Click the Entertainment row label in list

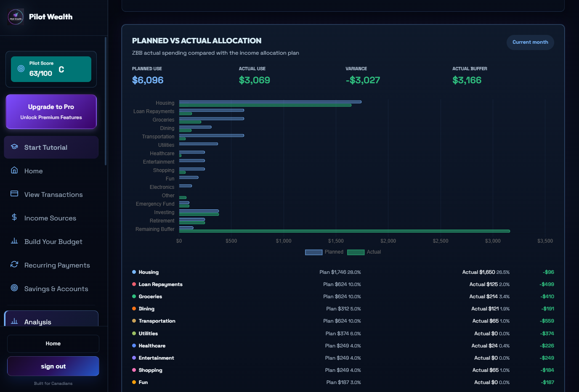pos(156,358)
